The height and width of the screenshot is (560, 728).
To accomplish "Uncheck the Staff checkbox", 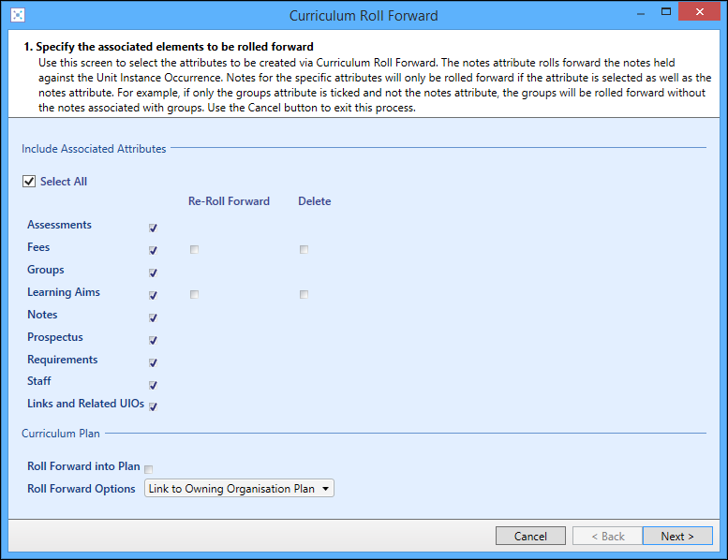I will [x=153, y=385].
